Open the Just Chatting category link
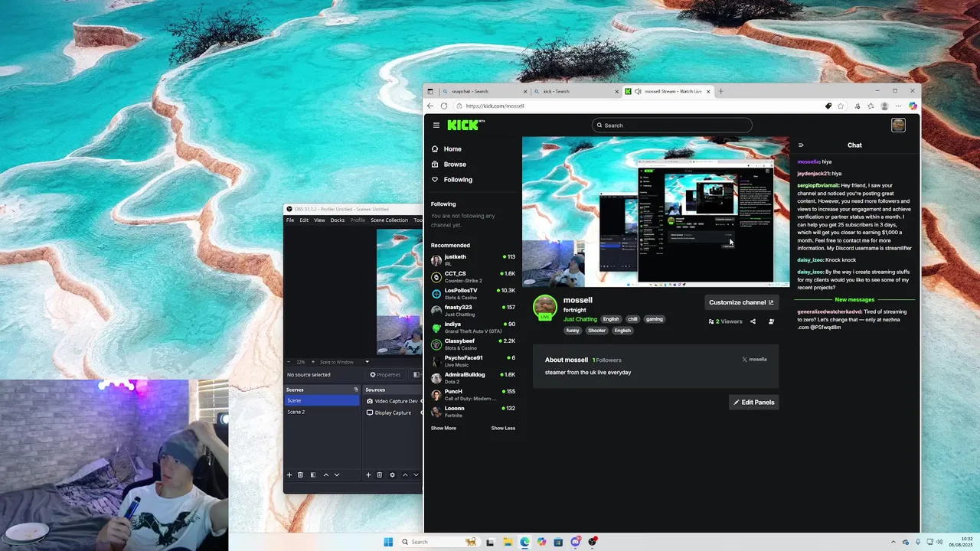The image size is (980, 551). (580, 319)
